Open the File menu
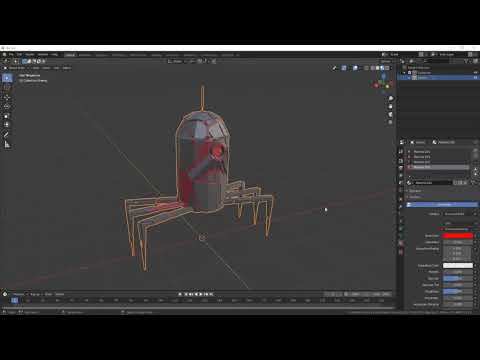Viewport: 480px width, 360px height. [x=11, y=55]
